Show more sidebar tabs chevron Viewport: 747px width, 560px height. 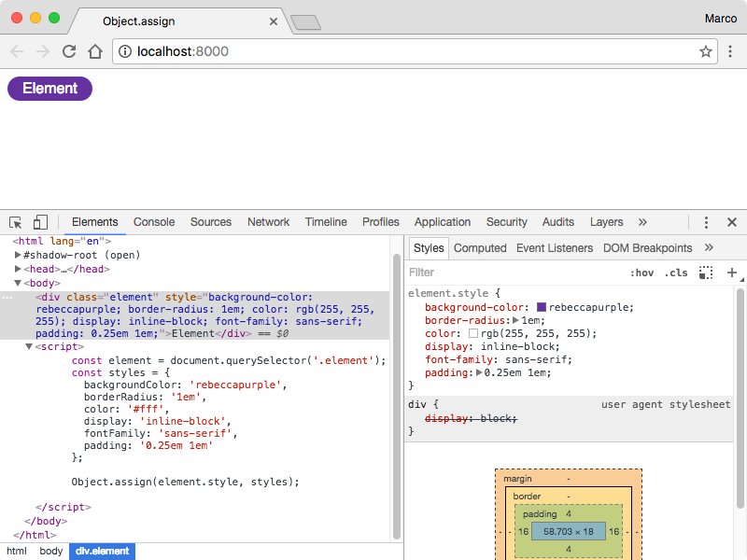pos(709,247)
